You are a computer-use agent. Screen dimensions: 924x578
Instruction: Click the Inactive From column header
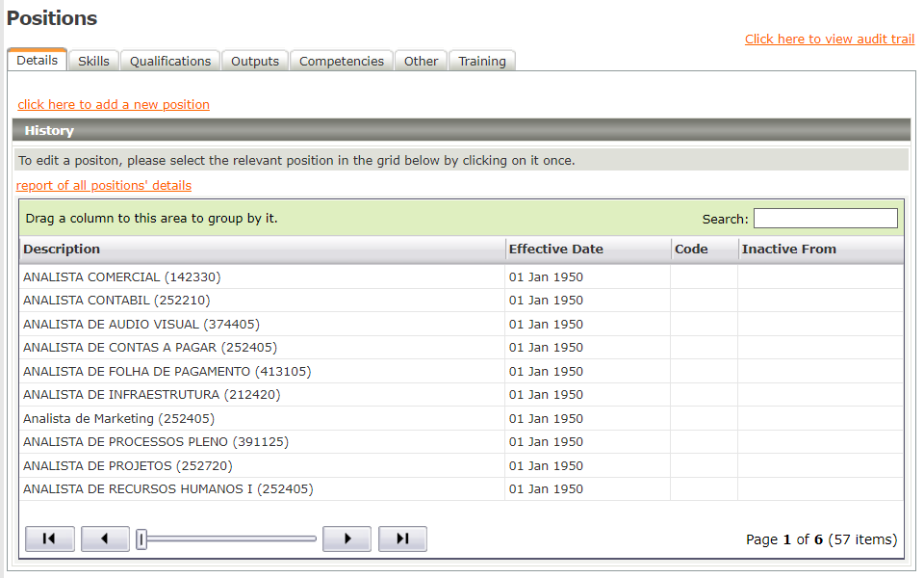789,249
